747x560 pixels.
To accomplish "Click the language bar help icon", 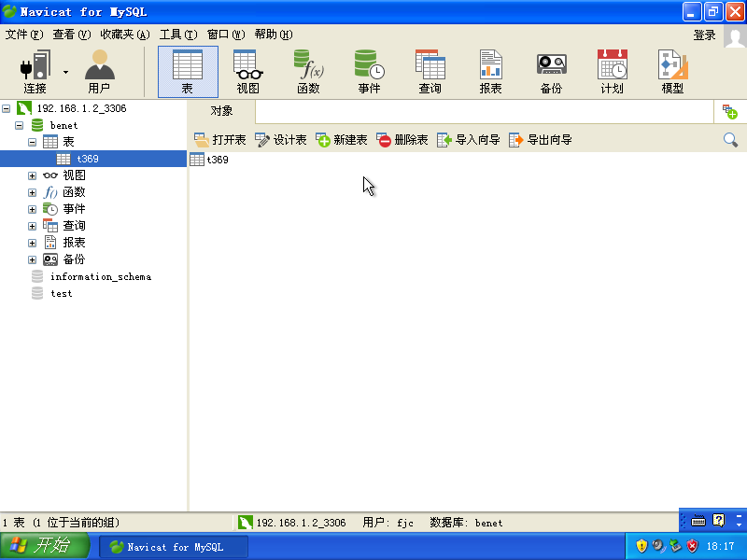I will [x=718, y=520].
